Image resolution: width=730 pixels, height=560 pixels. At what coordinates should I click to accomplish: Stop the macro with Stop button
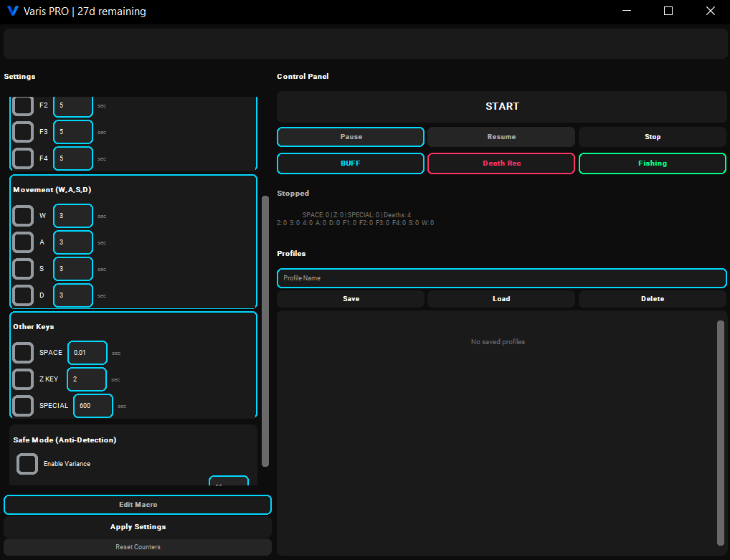652,137
